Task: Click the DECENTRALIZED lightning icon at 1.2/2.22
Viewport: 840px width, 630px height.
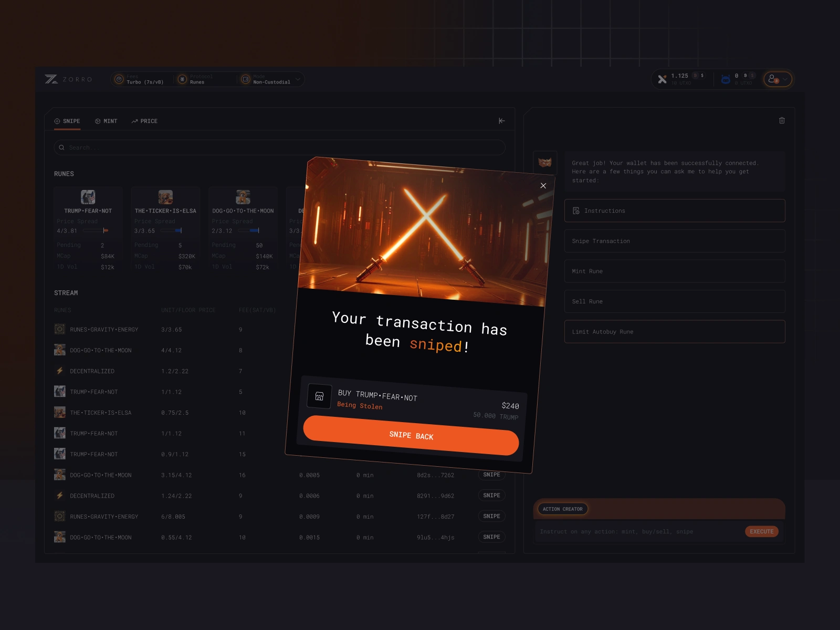Action: [x=60, y=371]
